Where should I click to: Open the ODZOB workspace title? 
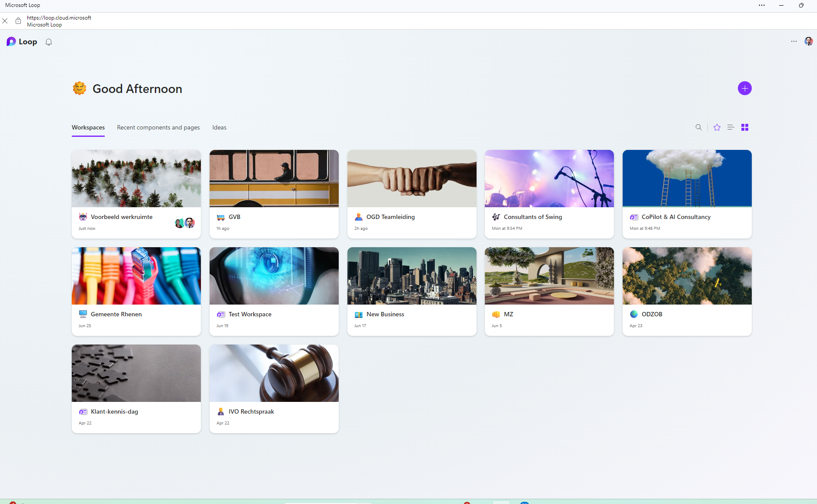click(x=652, y=314)
